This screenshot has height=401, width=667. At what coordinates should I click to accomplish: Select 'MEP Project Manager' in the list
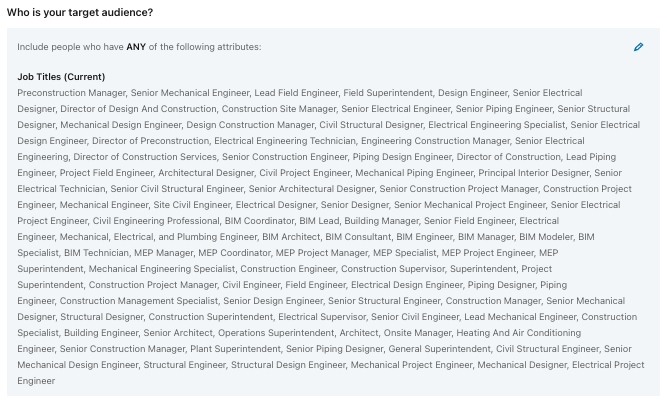pyautogui.click(x=321, y=253)
